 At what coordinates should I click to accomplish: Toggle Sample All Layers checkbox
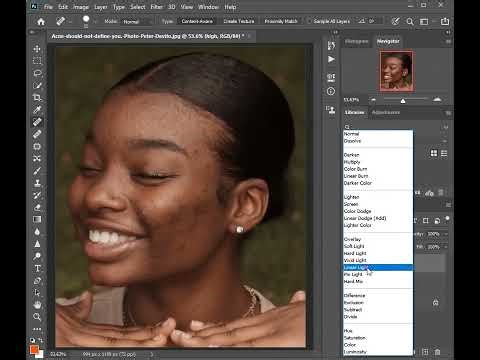click(x=310, y=21)
